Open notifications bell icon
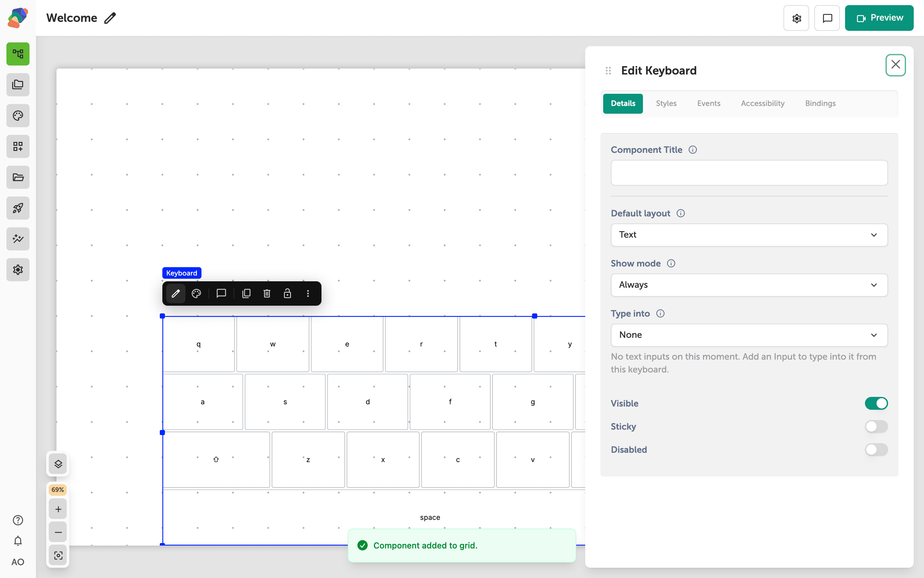 pyautogui.click(x=18, y=541)
